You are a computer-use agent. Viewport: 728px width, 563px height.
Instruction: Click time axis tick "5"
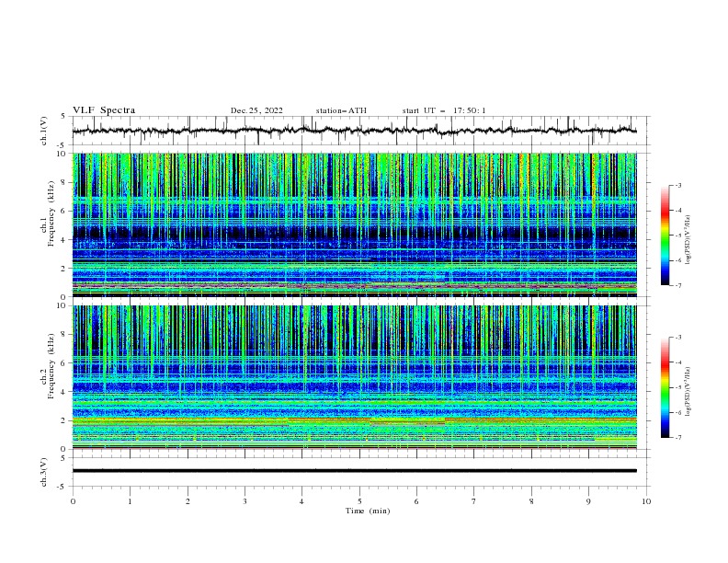[359, 501]
